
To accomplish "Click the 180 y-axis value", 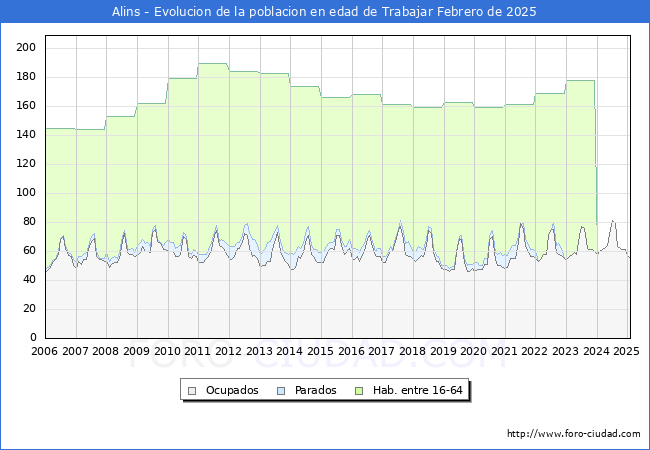I will coord(26,77).
